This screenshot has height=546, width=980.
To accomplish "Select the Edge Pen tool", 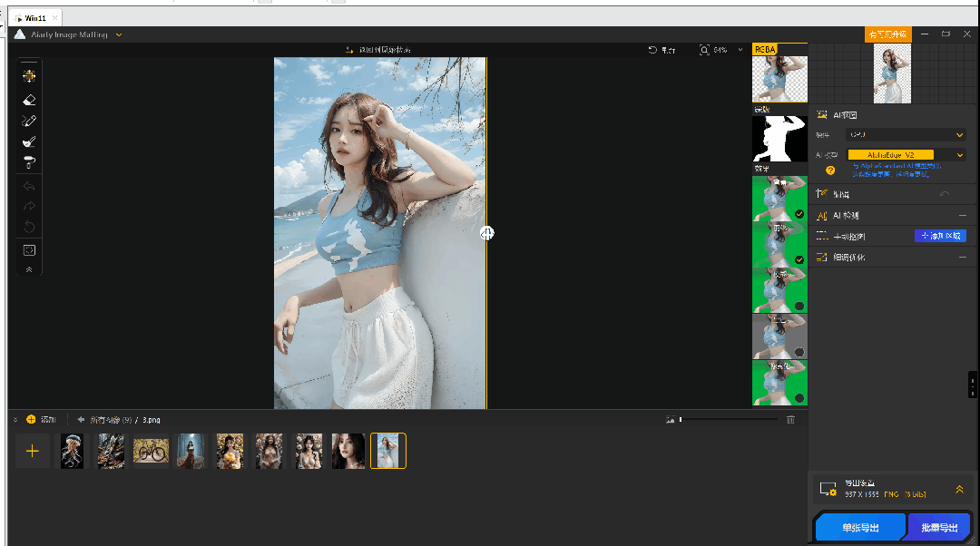I will click(x=28, y=120).
